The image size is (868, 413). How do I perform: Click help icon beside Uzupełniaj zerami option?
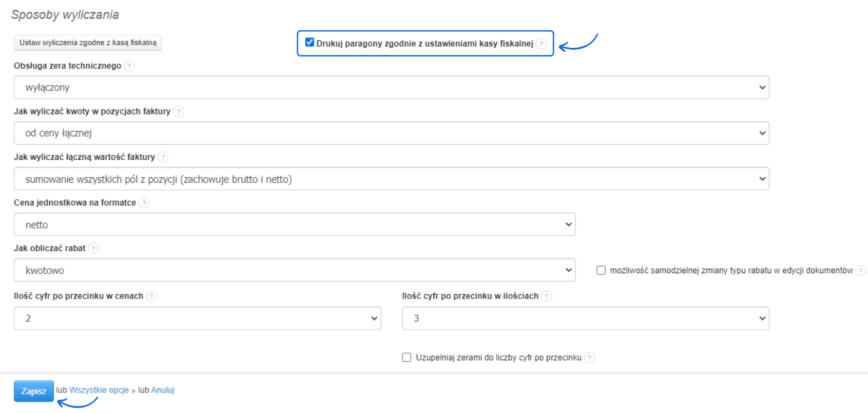coord(590,358)
